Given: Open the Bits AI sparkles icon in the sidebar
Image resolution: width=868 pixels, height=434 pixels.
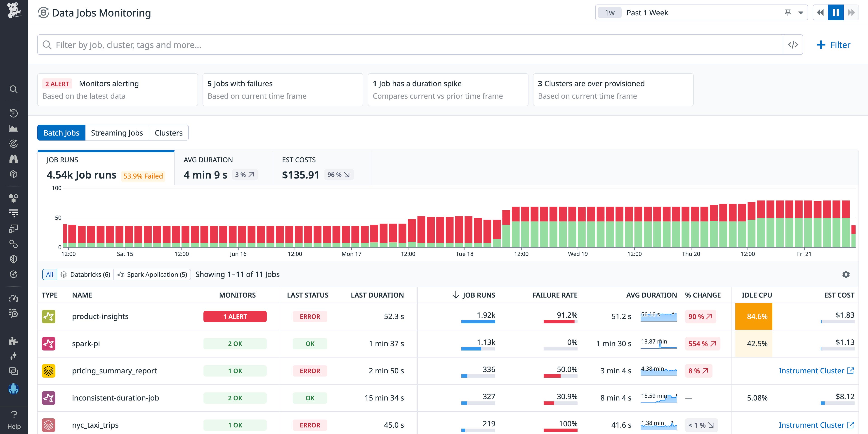Looking at the screenshot, I should [14, 356].
